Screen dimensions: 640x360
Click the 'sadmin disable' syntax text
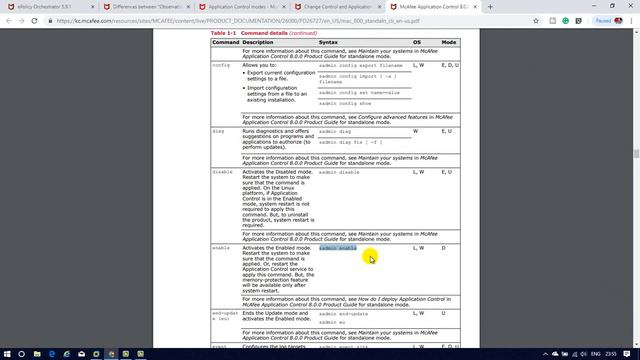click(339, 172)
